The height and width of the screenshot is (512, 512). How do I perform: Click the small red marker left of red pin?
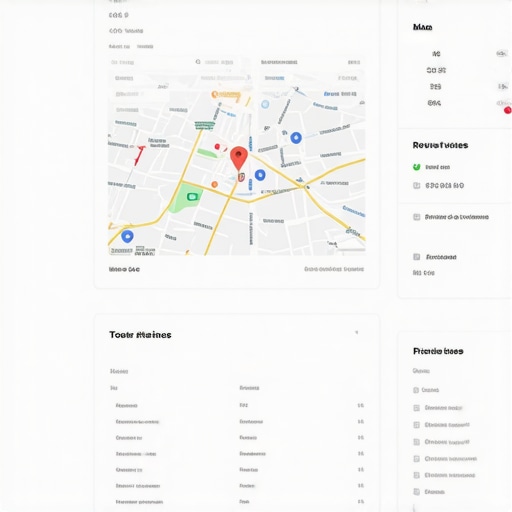(x=217, y=146)
